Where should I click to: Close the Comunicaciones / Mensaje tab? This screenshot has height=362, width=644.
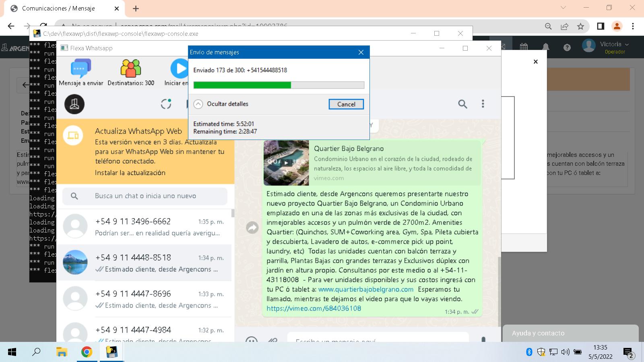point(117,8)
